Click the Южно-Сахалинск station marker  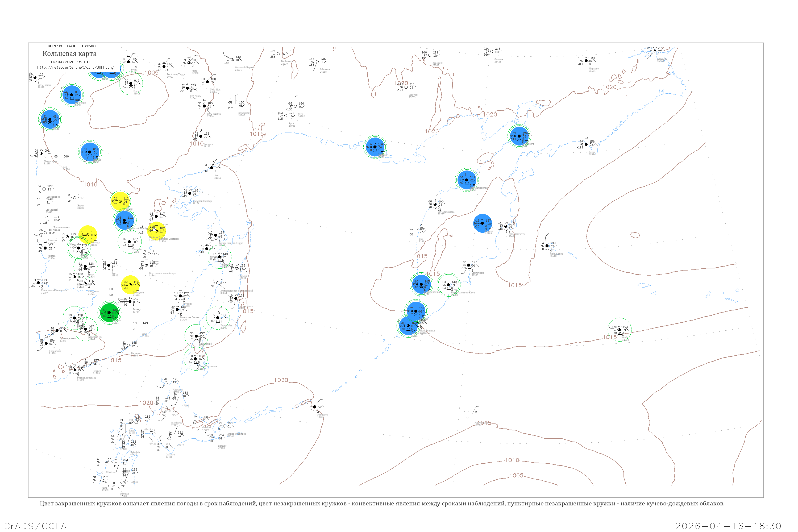click(196, 359)
